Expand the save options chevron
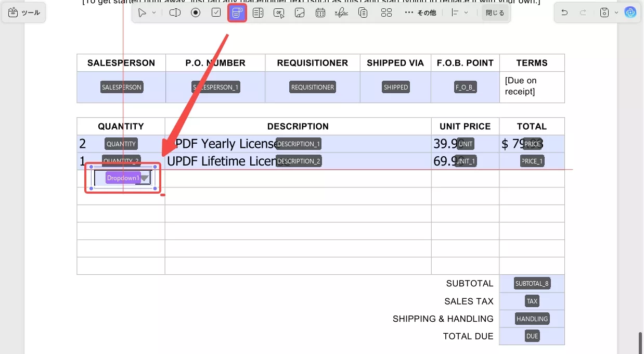 (x=616, y=12)
